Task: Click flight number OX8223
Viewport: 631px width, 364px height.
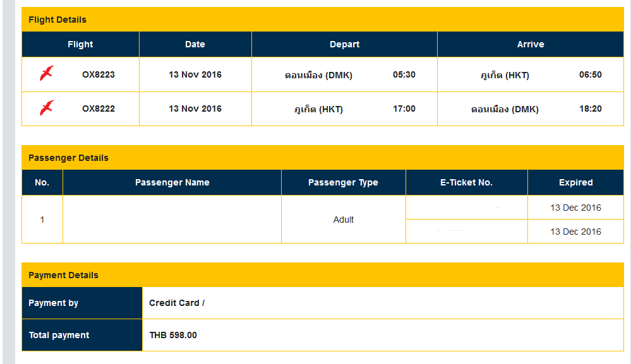Action: [x=99, y=74]
